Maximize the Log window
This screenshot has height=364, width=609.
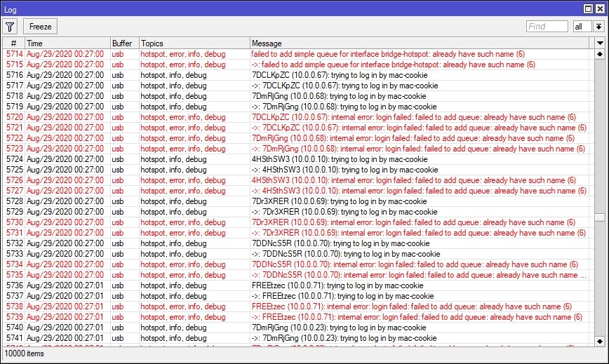tap(588, 9)
